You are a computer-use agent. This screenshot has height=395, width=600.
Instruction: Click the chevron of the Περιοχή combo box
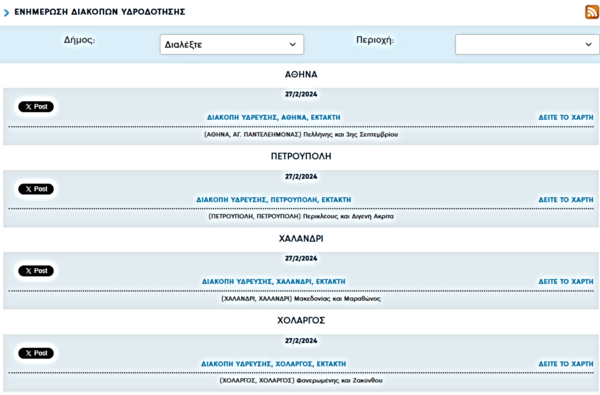point(589,44)
